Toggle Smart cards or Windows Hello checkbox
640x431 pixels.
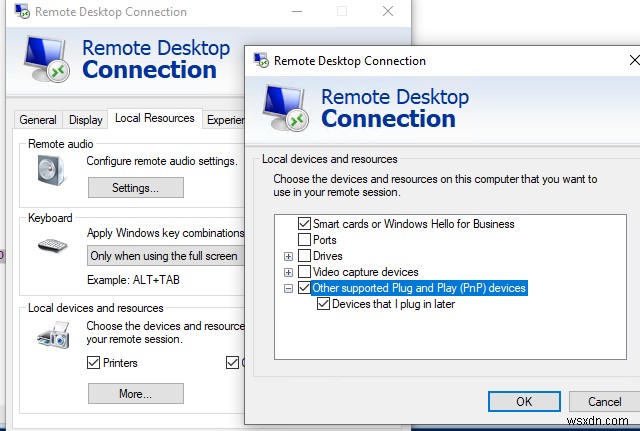pos(305,224)
